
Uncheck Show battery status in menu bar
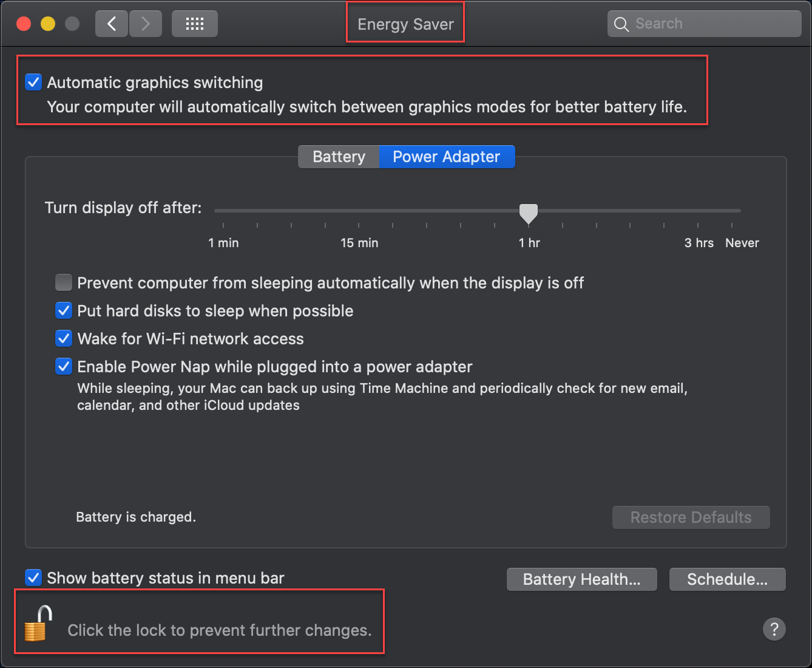(33, 578)
